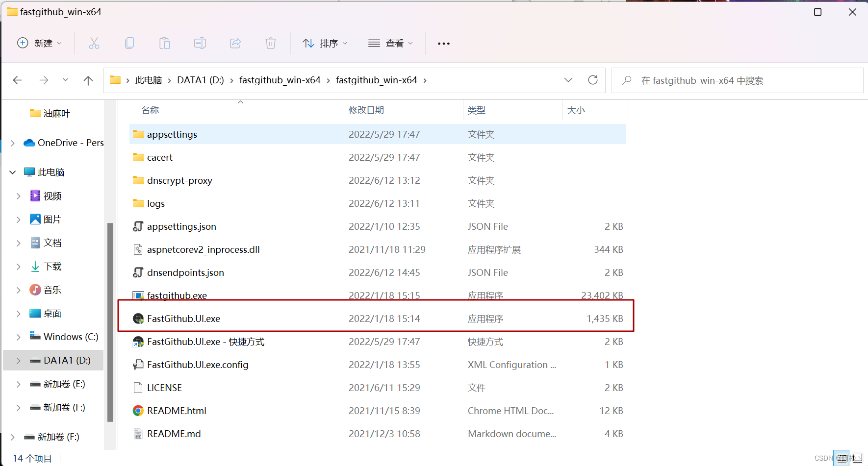868x466 pixels.
Task: Click the search magnifier icon
Action: click(x=627, y=80)
